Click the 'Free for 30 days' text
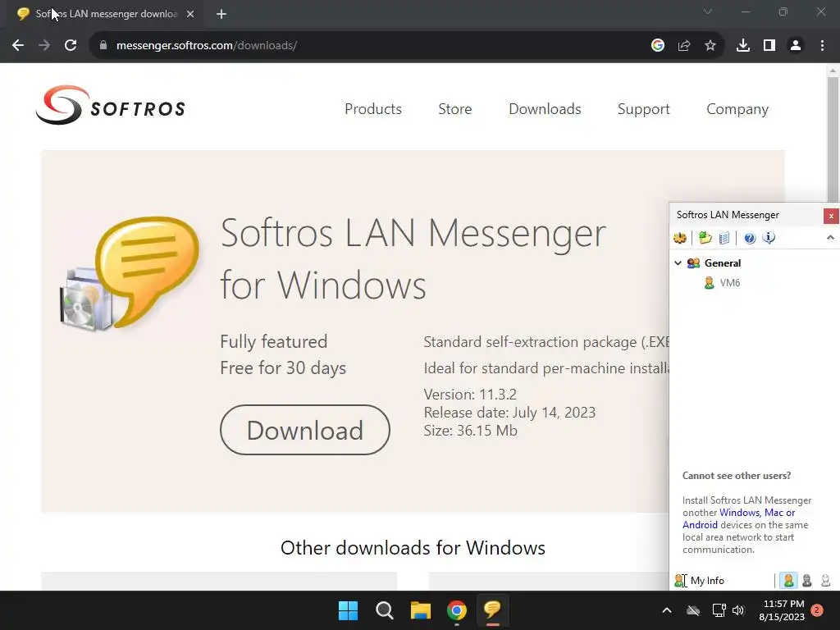 click(283, 368)
